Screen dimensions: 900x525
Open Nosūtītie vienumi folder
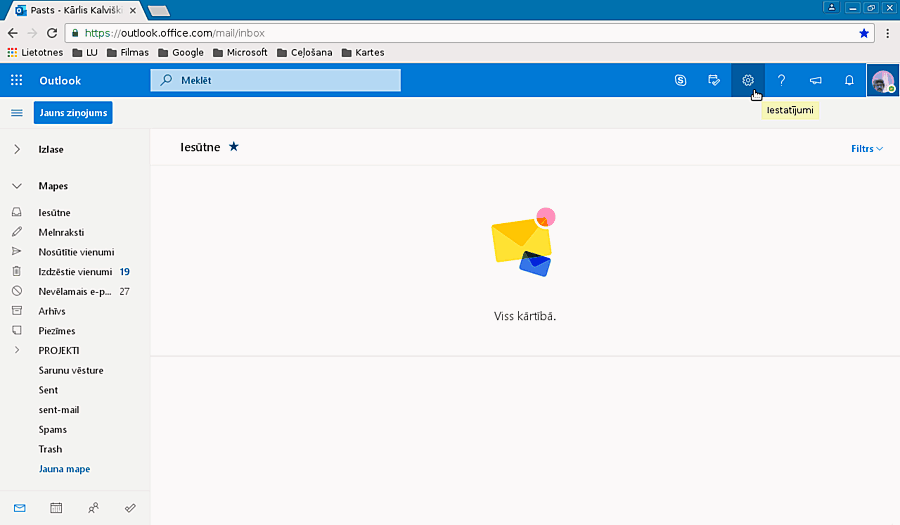tap(75, 252)
